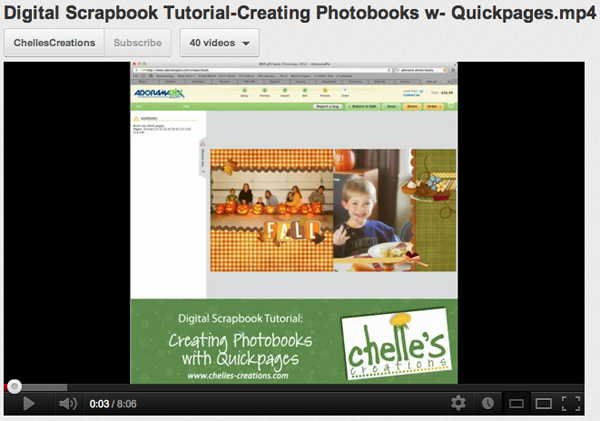The height and width of the screenshot is (421, 600).
Task: Click the www.chelles-creations.com text in the video
Action: pos(238,375)
